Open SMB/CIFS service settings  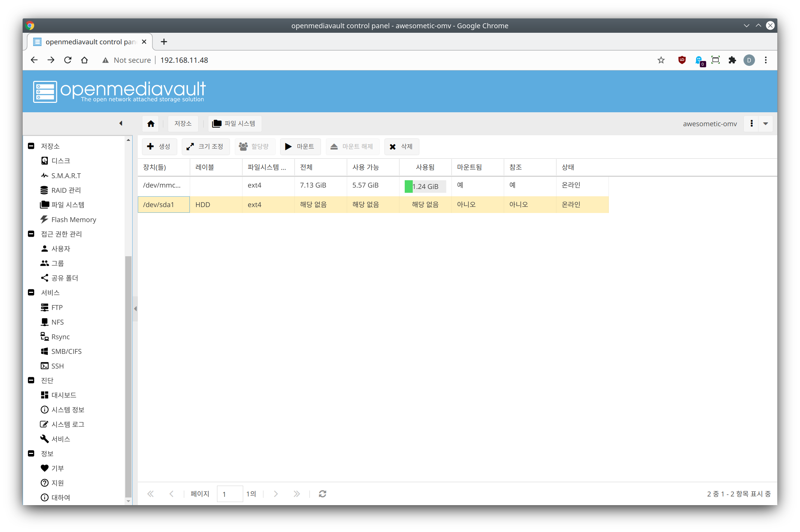pos(66,351)
